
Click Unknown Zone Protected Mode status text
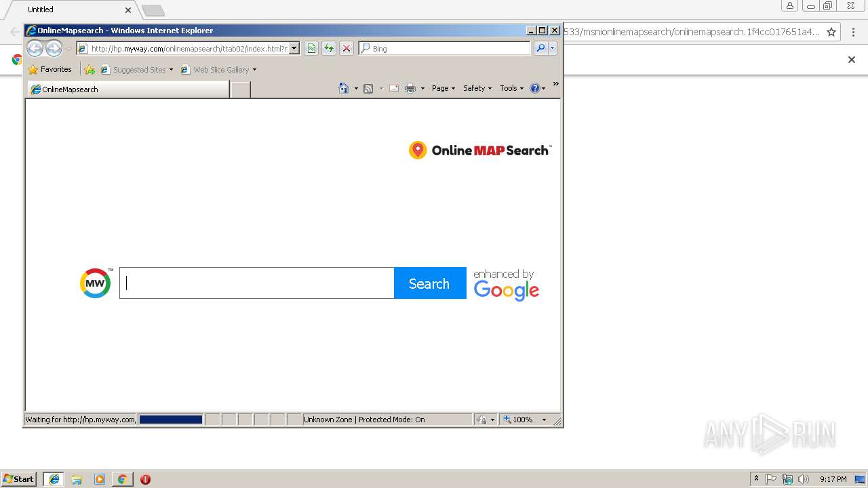(364, 420)
